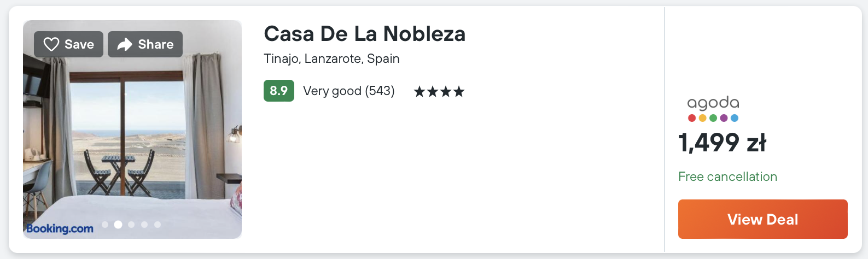Show last photo via fifth dot
Viewport: 868px width, 259px height.
click(158, 225)
